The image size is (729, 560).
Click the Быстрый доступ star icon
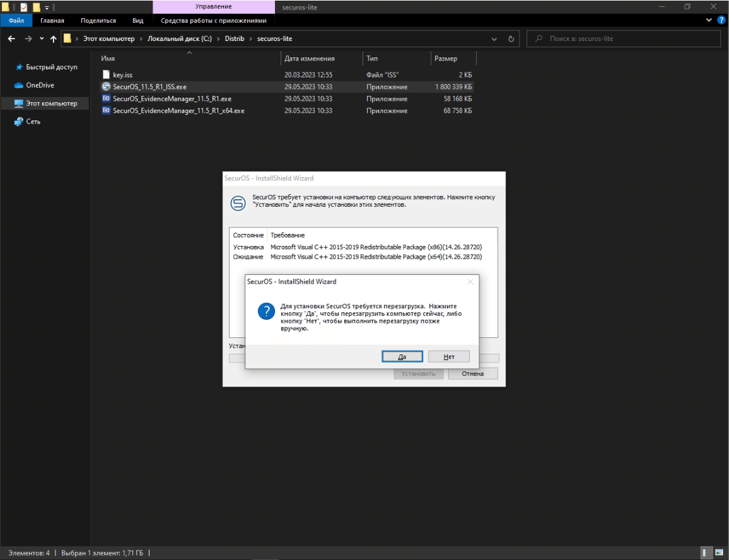tap(19, 67)
